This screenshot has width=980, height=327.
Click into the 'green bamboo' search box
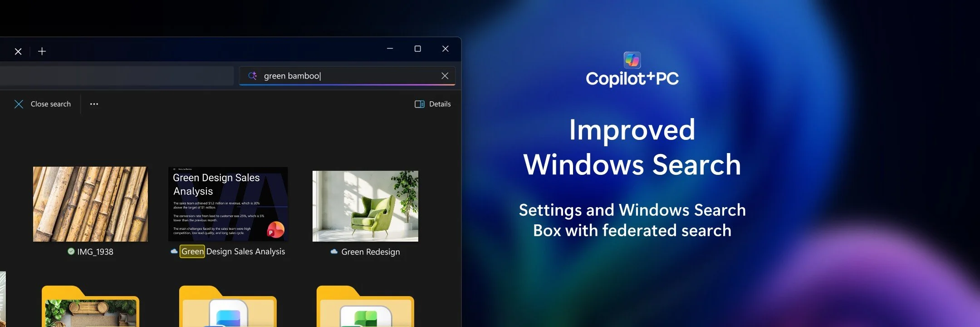click(x=347, y=76)
